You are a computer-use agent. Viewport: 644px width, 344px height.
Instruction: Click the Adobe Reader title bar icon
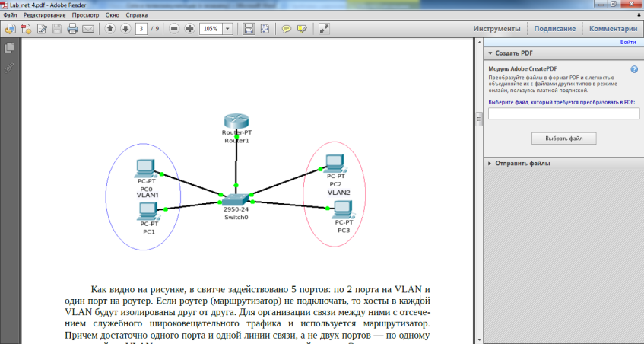tap(5, 5)
